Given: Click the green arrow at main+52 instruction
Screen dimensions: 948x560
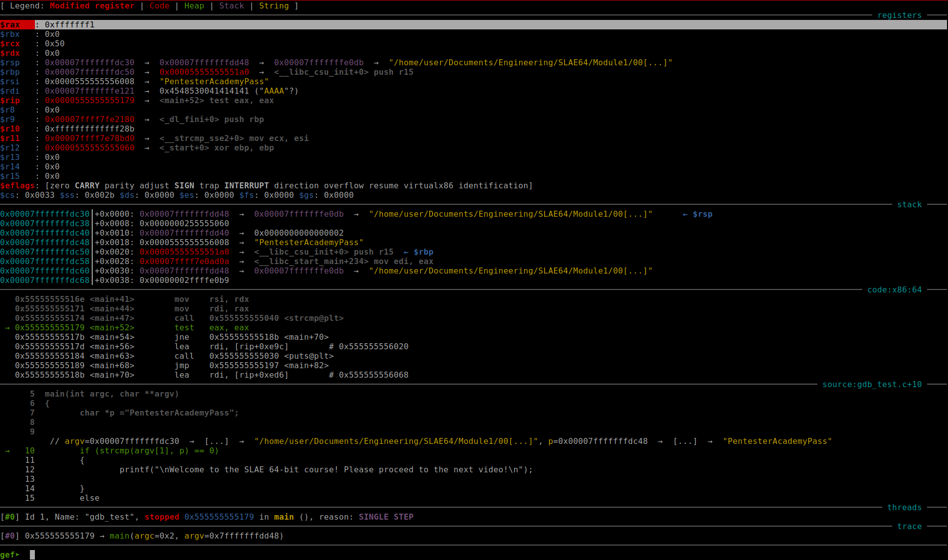Looking at the screenshot, I should 7,328.
